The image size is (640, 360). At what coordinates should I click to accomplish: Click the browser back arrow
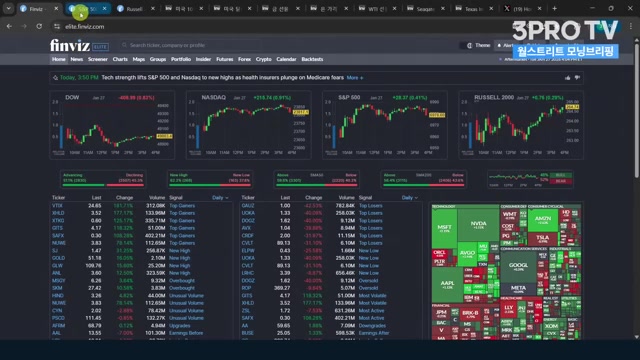9,26
